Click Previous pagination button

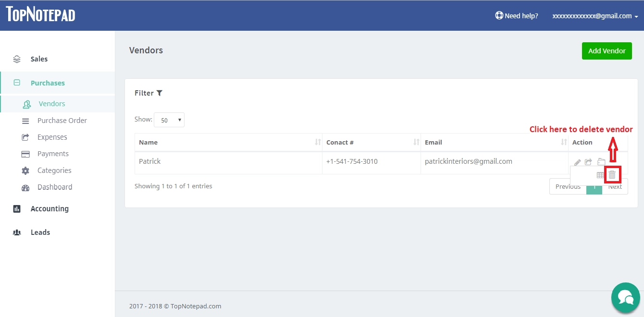[x=568, y=186]
